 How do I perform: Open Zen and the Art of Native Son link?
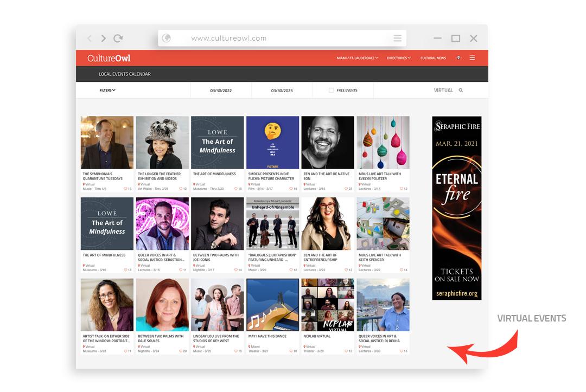[326, 176]
